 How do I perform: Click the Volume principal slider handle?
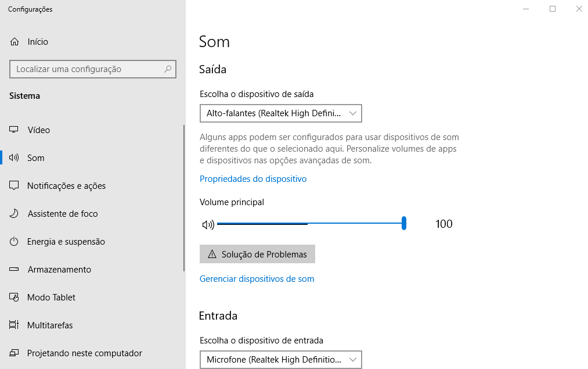pyautogui.click(x=403, y=223)
